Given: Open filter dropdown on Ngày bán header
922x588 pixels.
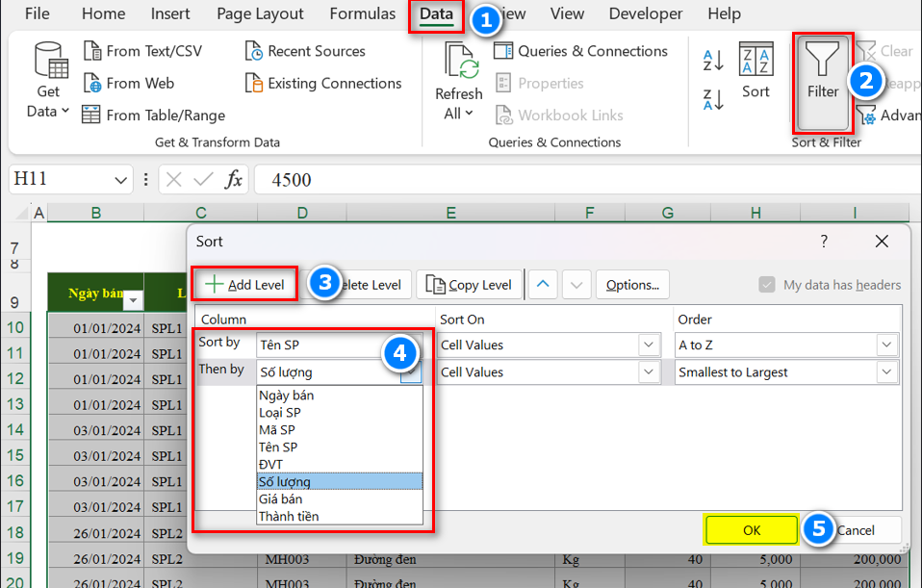Looking at the screenshot, I should point(133,300).
